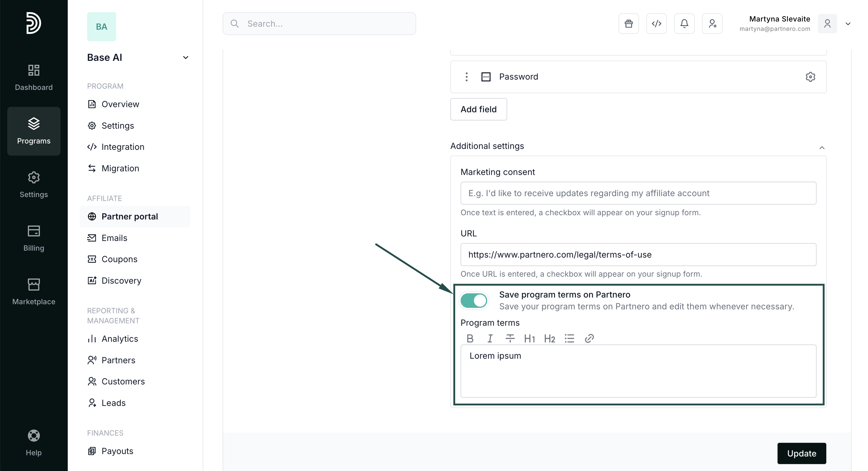Open the code embed icon in header
This screenshot has height=471, width=868.
656,24
